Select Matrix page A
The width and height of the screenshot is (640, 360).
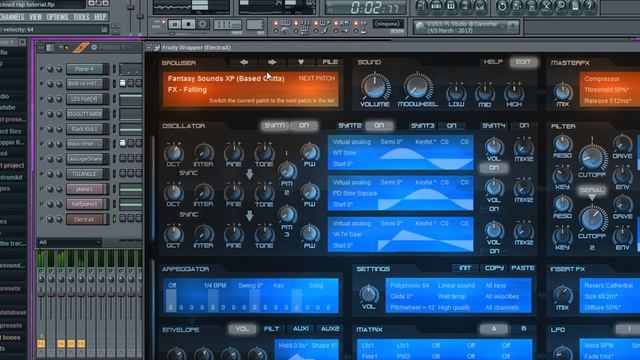point(494,329)
